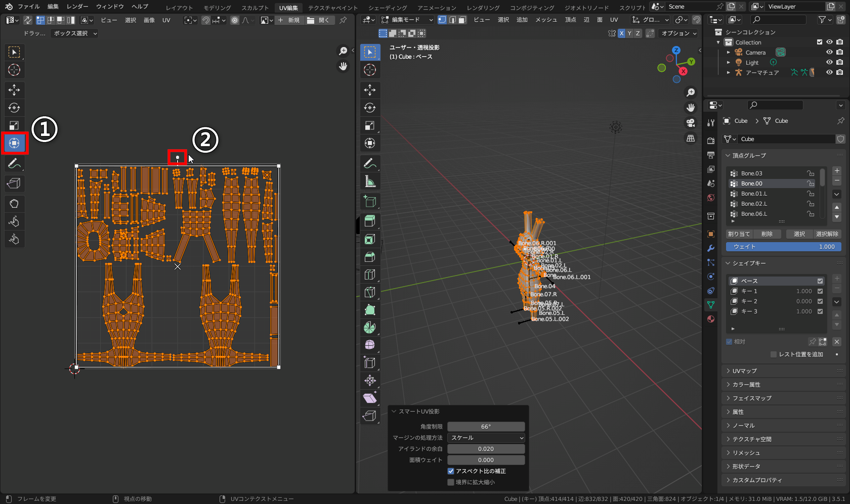Screen dimensions: 850x504
Task: Click the Add Cube tool in viewport
Action: pos(370,202)
